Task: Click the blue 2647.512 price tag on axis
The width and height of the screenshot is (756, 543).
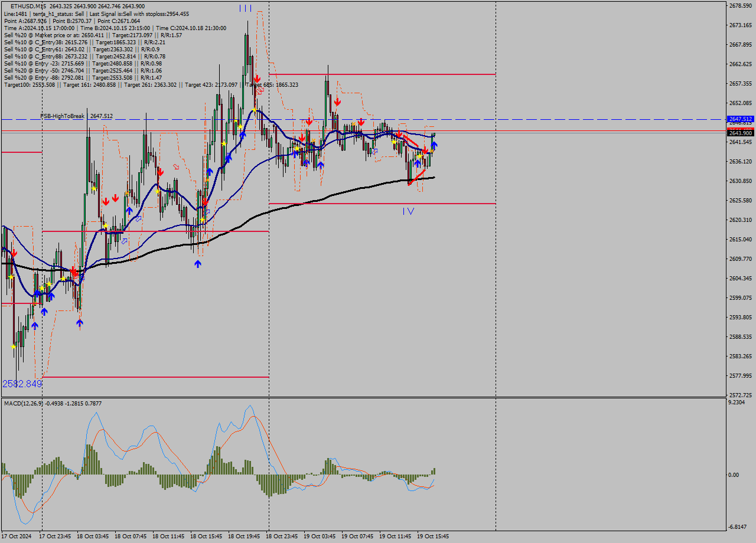Action: point(741,119)
